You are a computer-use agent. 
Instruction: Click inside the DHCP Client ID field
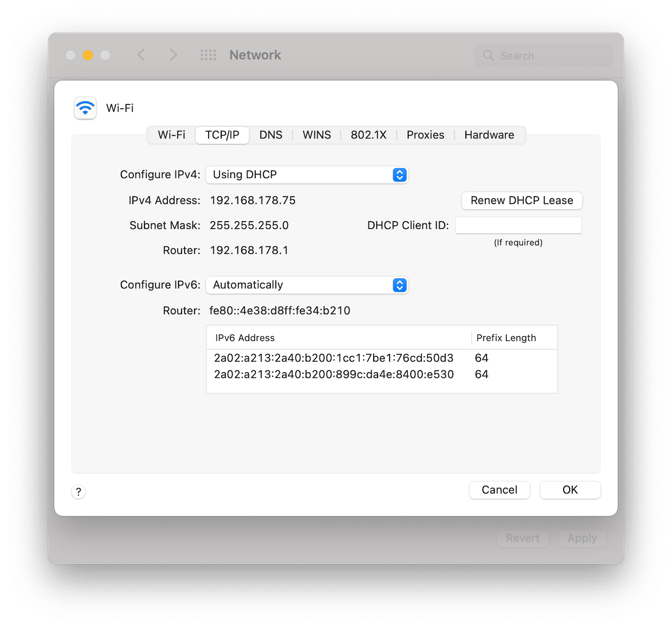click(x=518, y=225)
